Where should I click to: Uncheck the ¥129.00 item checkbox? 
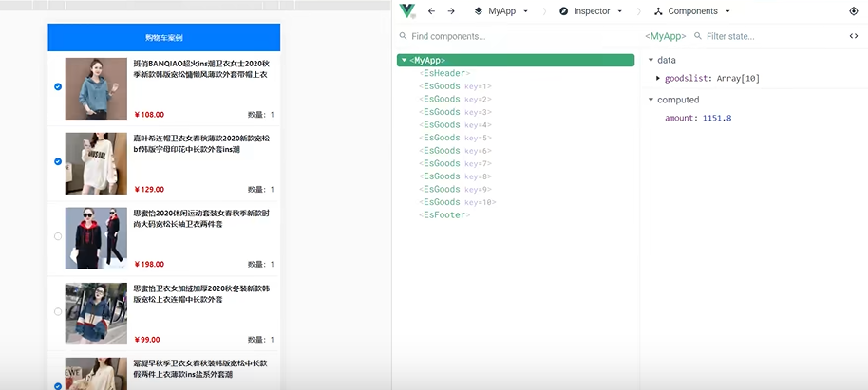58,161
